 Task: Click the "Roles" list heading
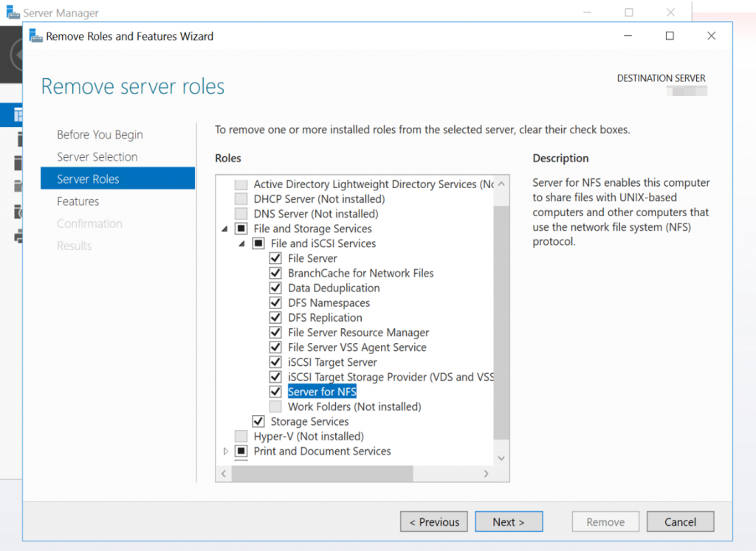click(x=228, y=158)
